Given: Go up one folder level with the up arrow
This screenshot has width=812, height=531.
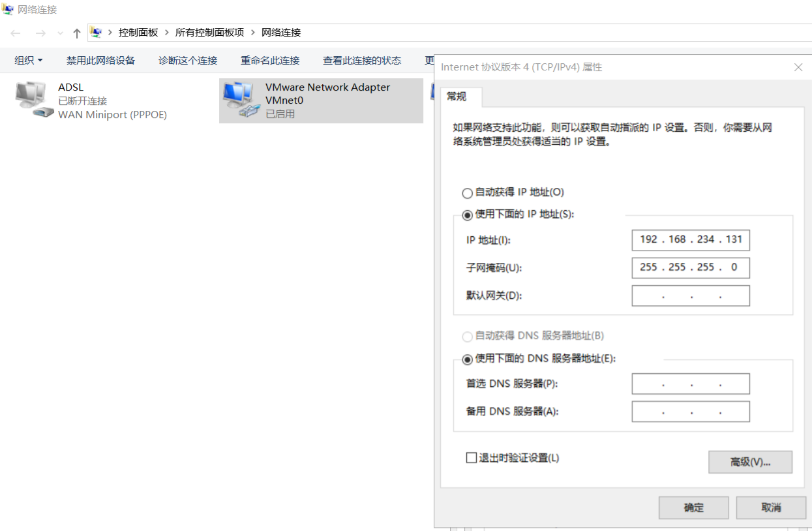Looking at the screenshot, I should (x=77, y=33).
